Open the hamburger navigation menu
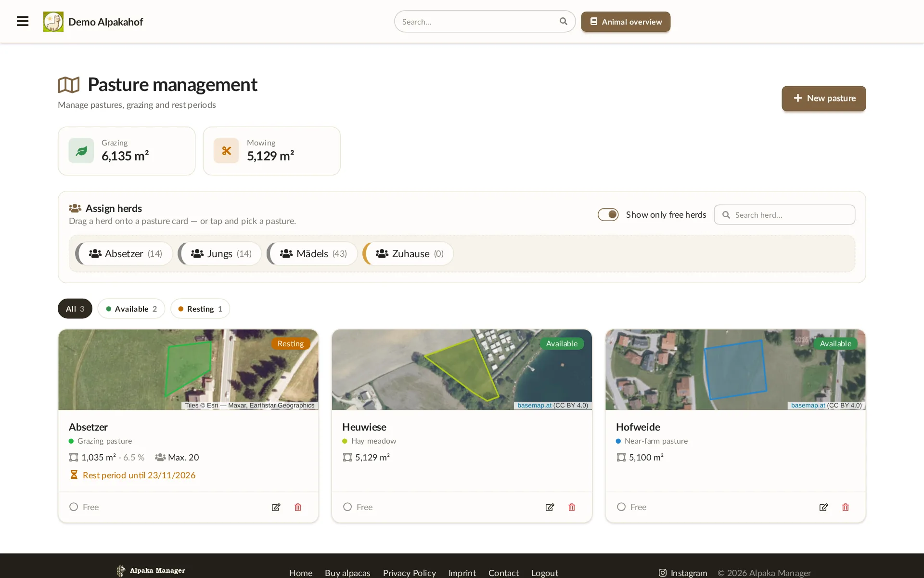The image size is (924, 578). tap(23, 21)
